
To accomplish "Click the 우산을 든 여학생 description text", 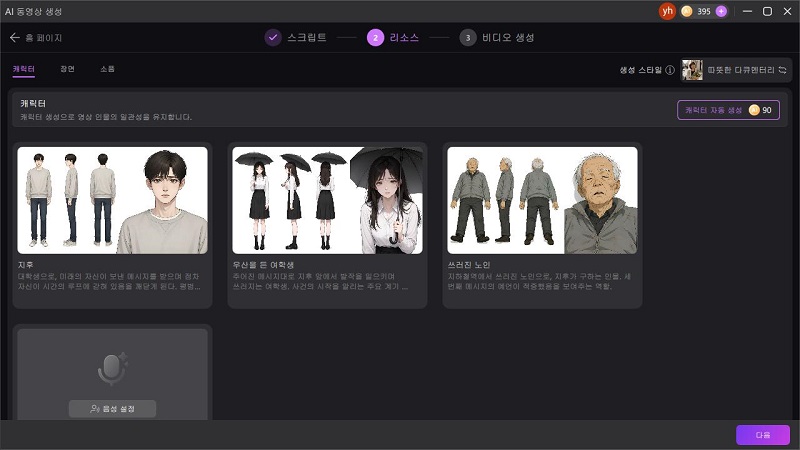I will click(x=320, y=281).
